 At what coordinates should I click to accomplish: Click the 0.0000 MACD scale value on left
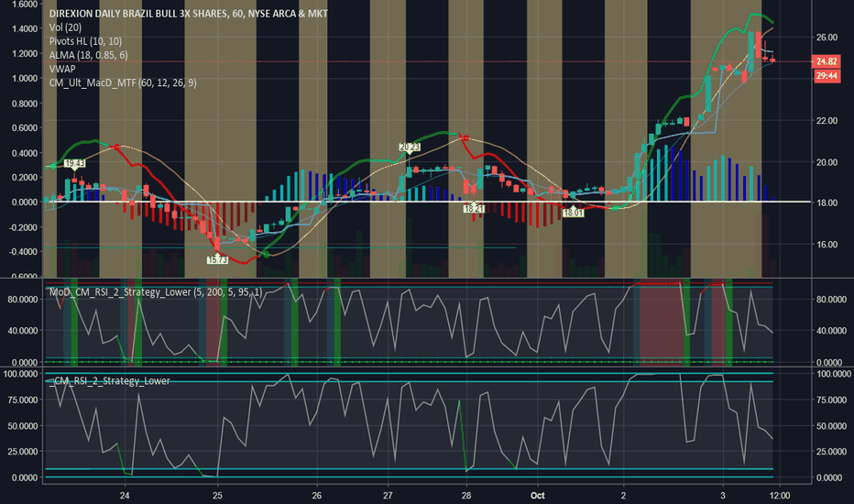pos(25,203)
